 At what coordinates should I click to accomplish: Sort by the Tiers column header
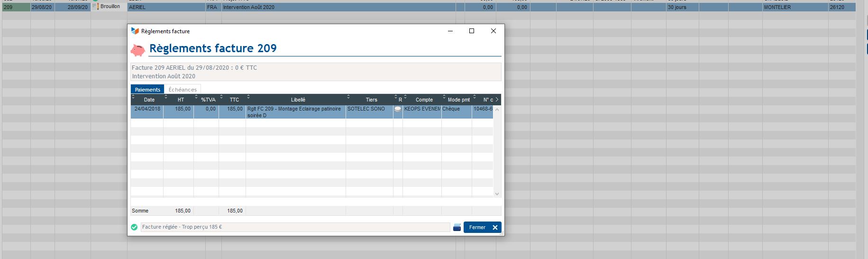(371, 100)
